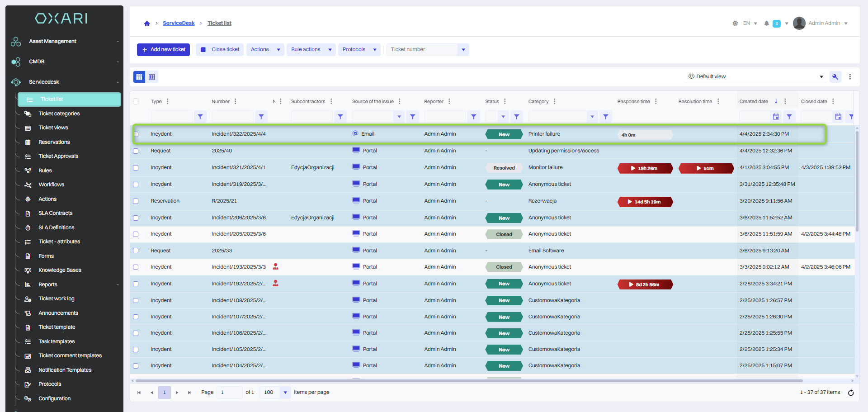Open Ticket categories in the sidebar

[59, 114]
